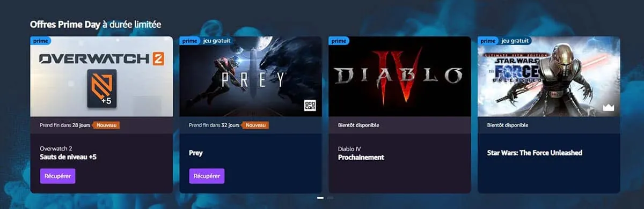The width and height of the screenshot is (644, 209).
Task: Click 'Prend fin dans 32 jours' text
Action: pyautogui.click(x=214, y=125)
